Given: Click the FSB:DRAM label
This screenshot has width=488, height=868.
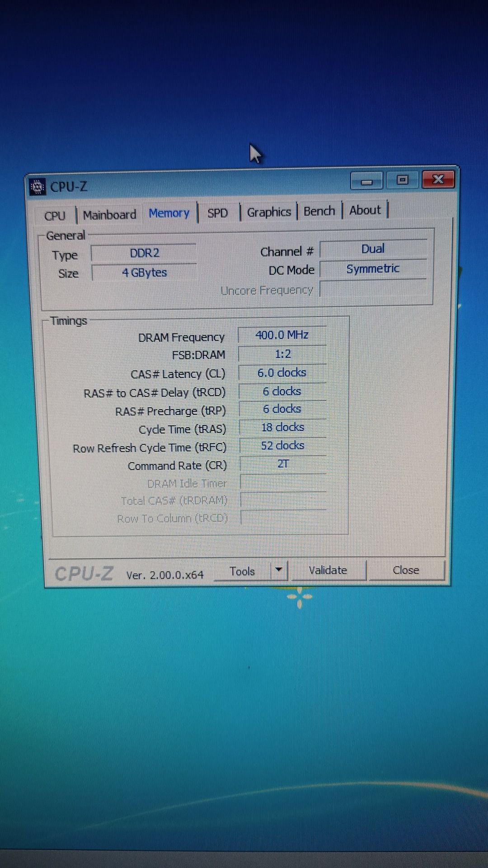Looking at the screenshot, I should point(198,355).
